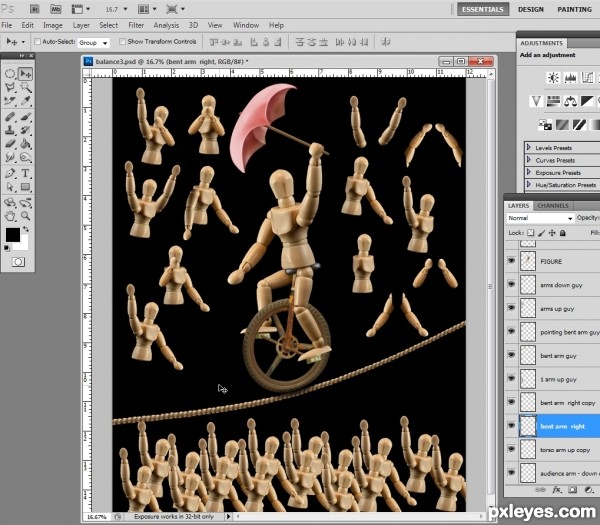The width and height of the screenshot is (600, 525).
Task: Open the Auto-Select Group dropdown
Action: click(x=93, y=43)
